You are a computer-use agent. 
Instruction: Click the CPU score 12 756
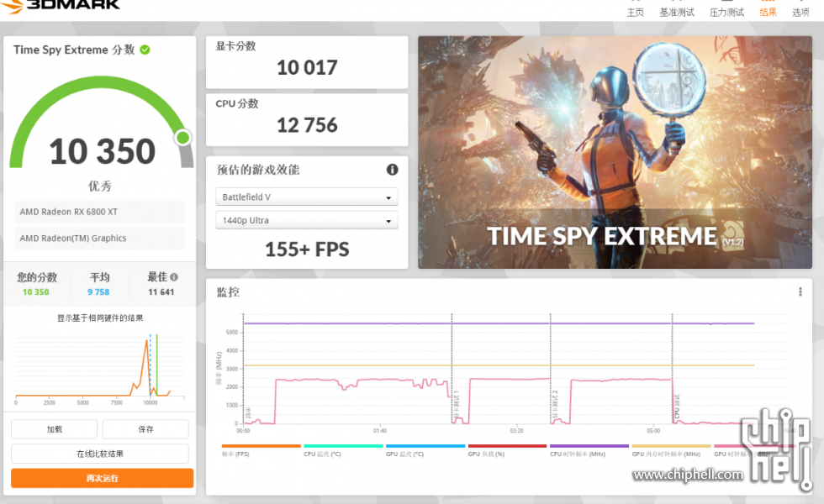pos(307,125)
